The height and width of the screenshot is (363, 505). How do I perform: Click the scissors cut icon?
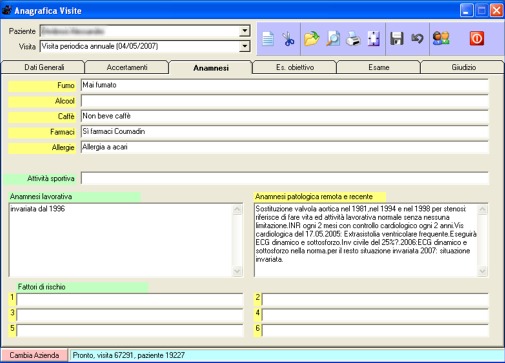[288, 39]
